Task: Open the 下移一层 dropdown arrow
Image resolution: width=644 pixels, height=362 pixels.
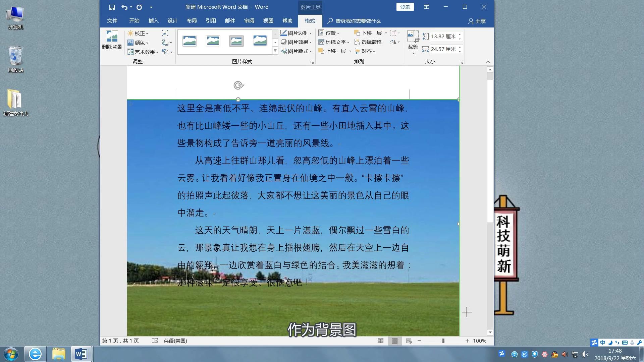Action: point(385,33)
